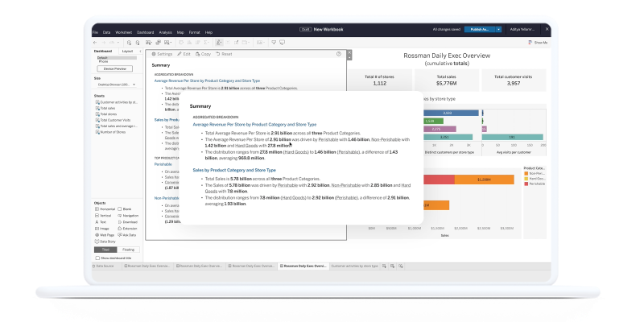
Task: Select the Extension object
Action: coord(127,229)
